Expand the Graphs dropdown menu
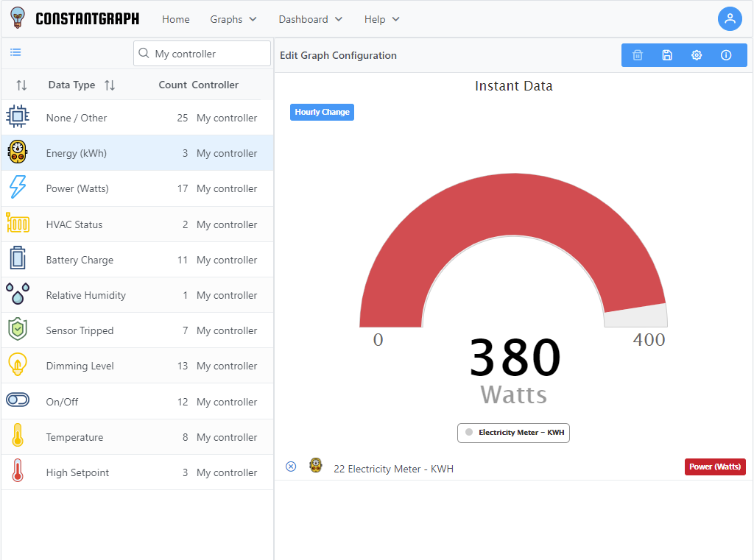 point(233,19)
